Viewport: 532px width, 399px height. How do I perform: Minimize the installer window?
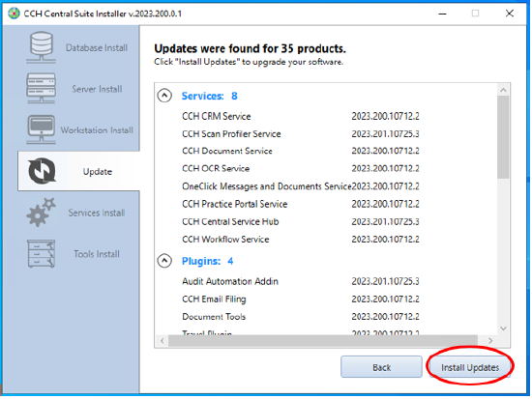(442, 14)
